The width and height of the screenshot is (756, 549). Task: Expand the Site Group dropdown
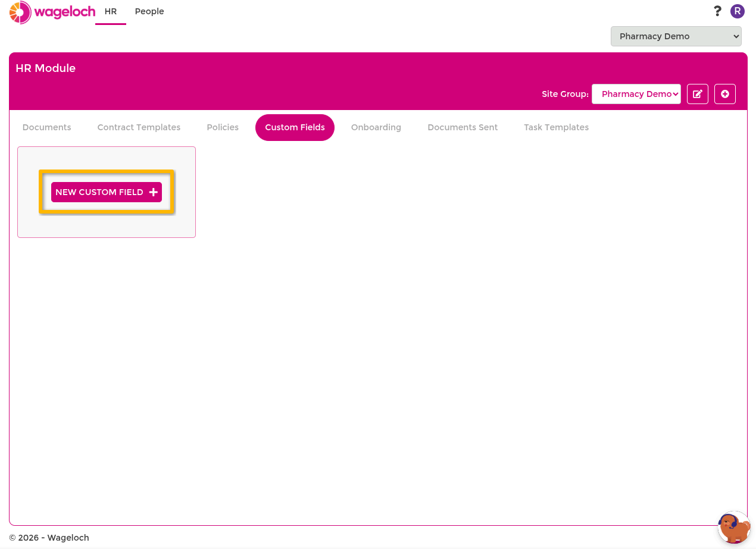point(636,94)
